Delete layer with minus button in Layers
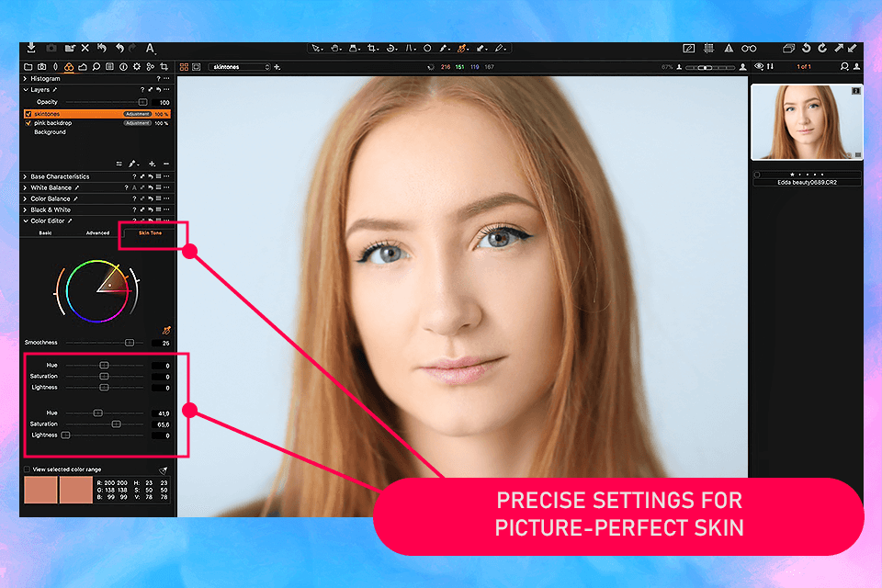882x588 pixels. pos(166,164)
